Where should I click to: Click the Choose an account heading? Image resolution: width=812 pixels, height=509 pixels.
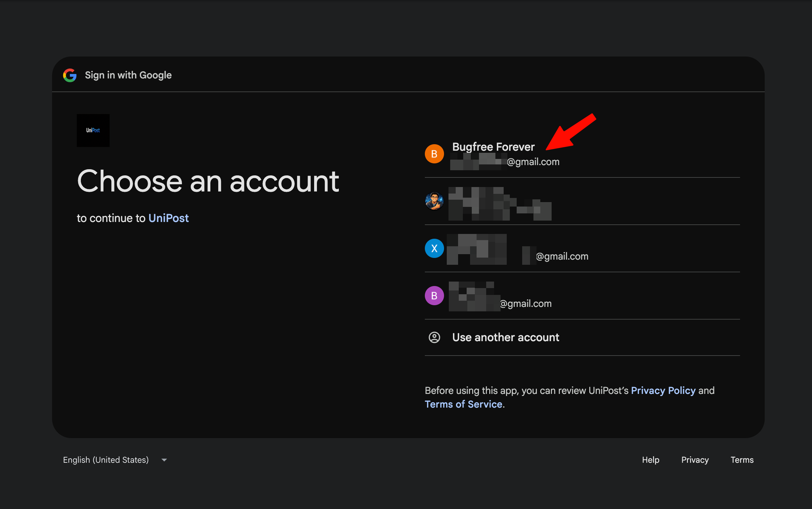click(208, 182)
